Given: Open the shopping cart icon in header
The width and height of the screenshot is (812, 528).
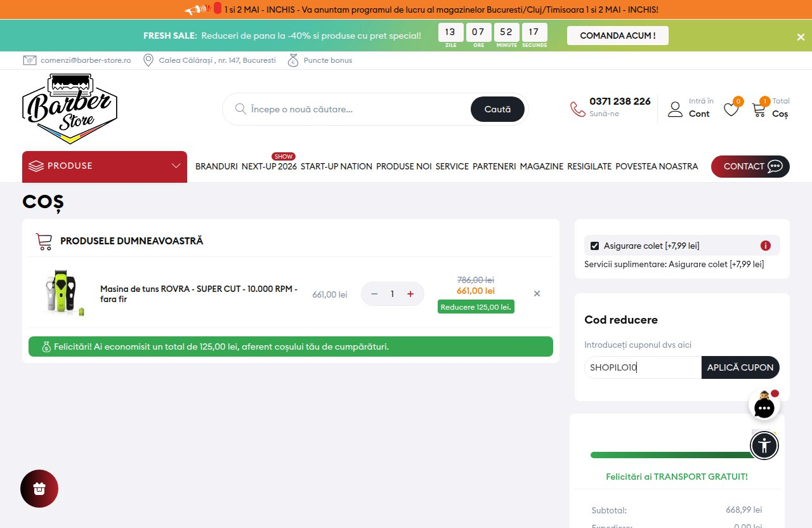Looking at the screenshot, I should (x=759, y=109).
